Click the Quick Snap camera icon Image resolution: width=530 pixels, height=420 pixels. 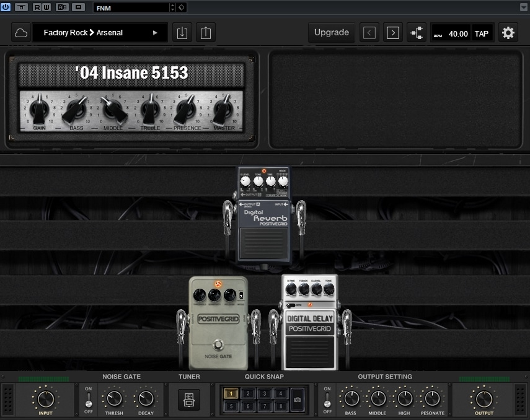tap(297, 400)
